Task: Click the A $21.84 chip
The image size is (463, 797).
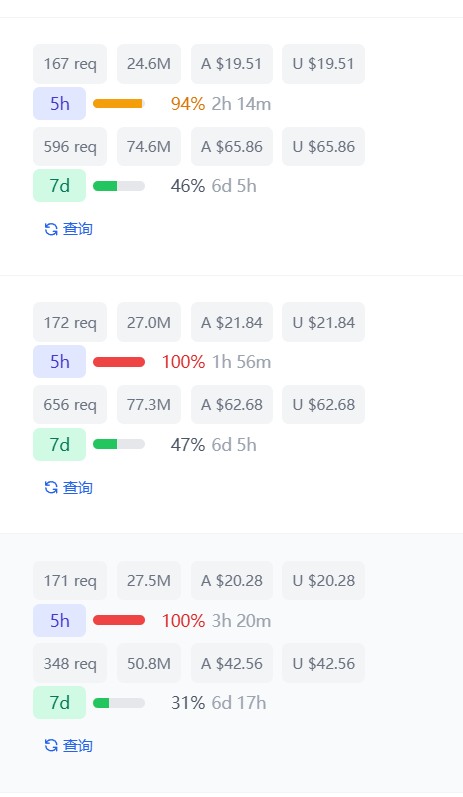Action: coord(232,322)
